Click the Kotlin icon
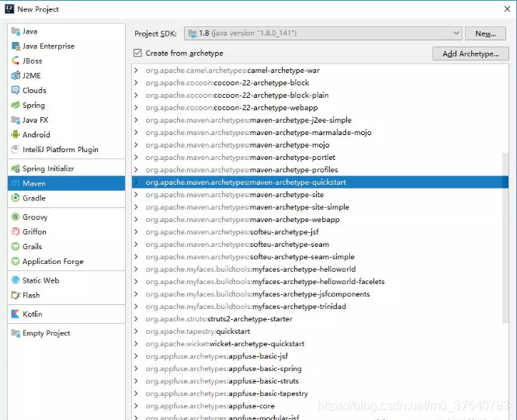Image resolution: width=517 pixels, height=420 pixels. (x=16, y=314)
